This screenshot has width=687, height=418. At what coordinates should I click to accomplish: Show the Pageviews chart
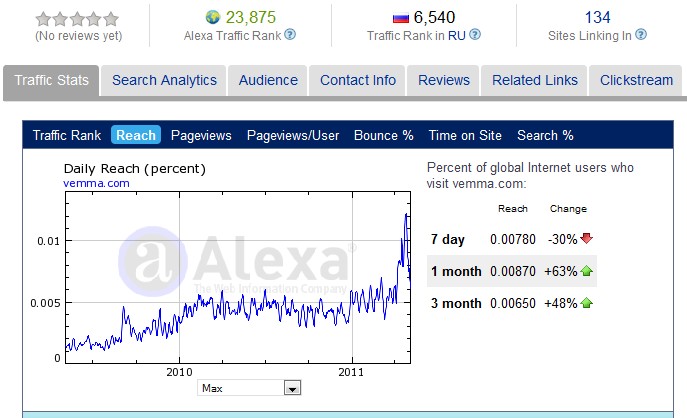[x=201, y=135]
